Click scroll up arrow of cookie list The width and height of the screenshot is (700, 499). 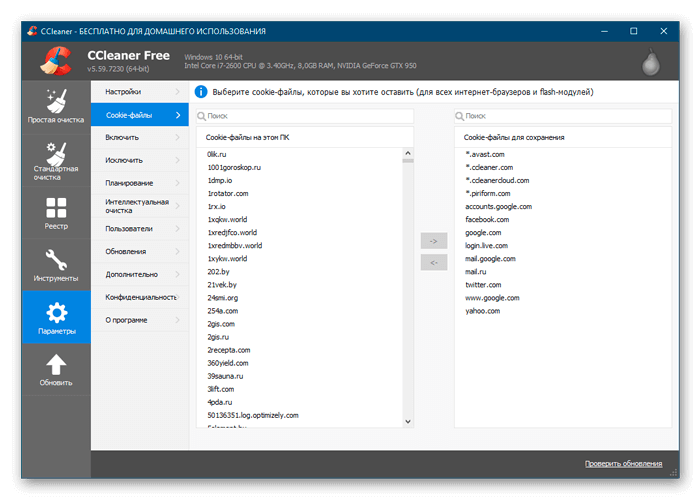pyautogui.click(x=408, y=153)
